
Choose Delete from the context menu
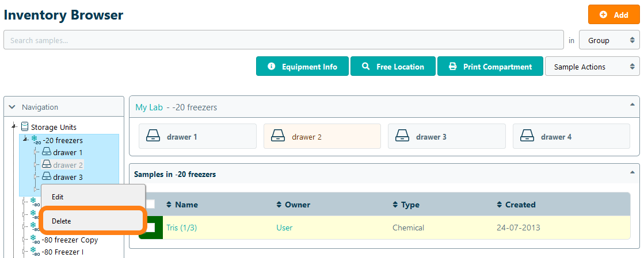tap(62, 221)
